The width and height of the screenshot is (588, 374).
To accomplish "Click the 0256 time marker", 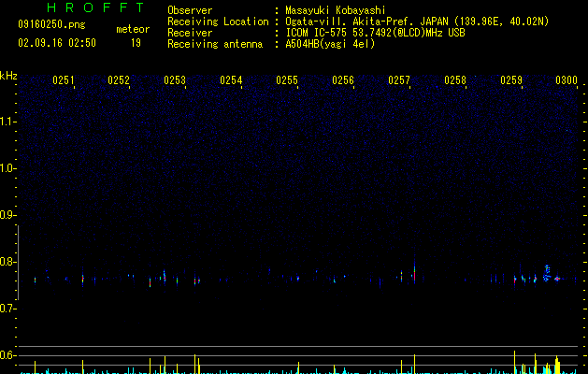I will click(343, 80).
